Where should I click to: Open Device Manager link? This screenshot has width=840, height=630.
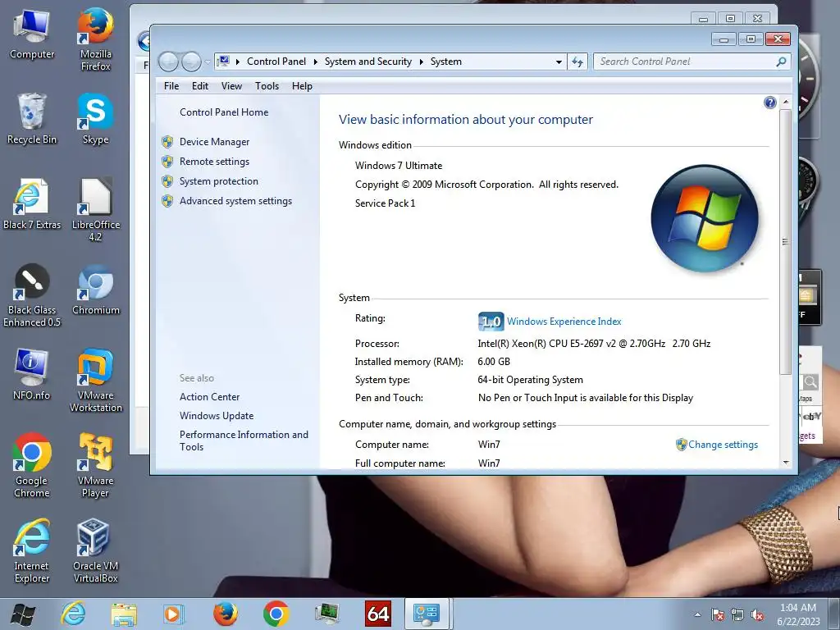coord(214,142)
